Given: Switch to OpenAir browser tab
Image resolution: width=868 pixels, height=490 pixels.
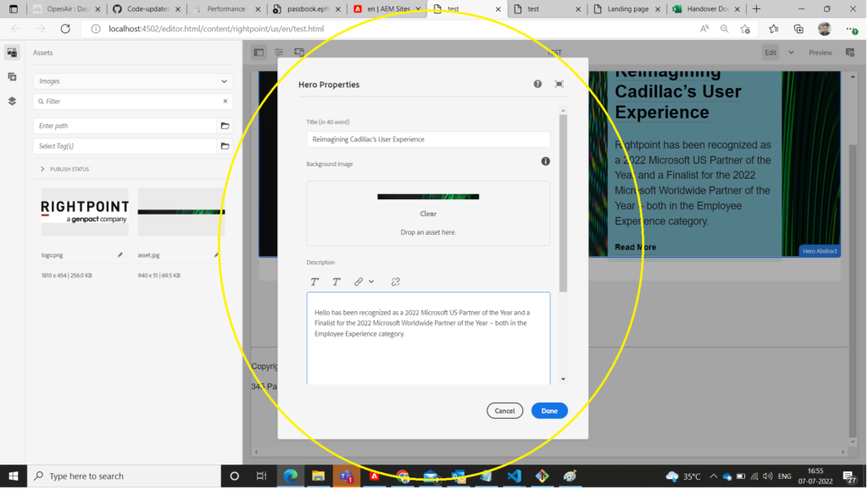Looking at the screenshot, I should point(68,8).
